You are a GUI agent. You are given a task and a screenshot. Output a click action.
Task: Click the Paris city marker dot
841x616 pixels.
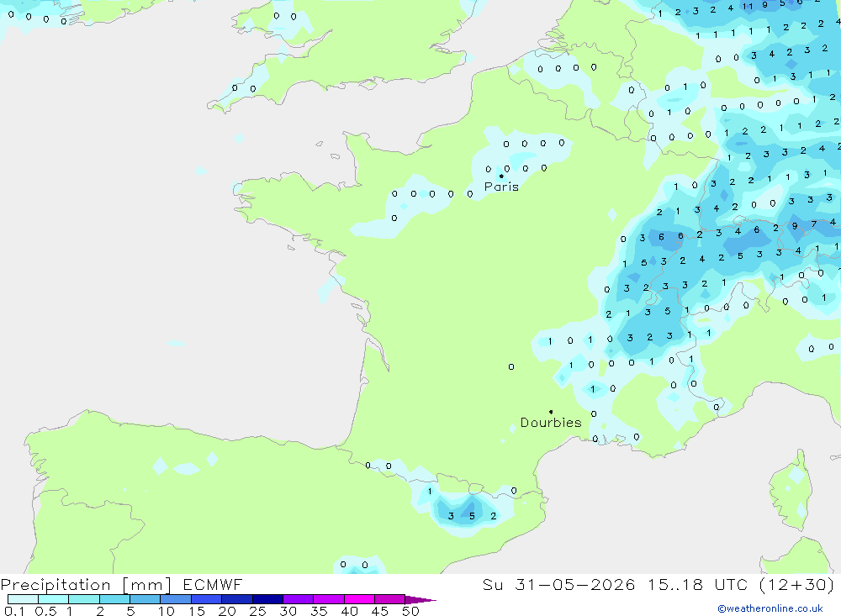(501, 176)
